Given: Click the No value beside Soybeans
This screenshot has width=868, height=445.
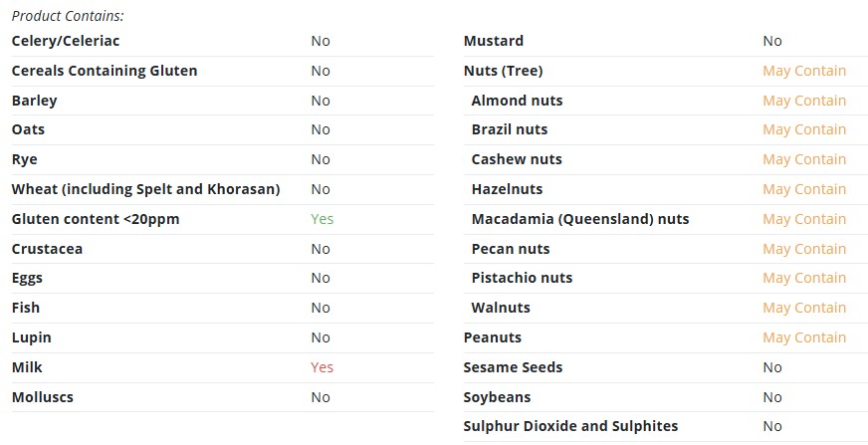Looking at the screenshot, I should click(772, 397).
